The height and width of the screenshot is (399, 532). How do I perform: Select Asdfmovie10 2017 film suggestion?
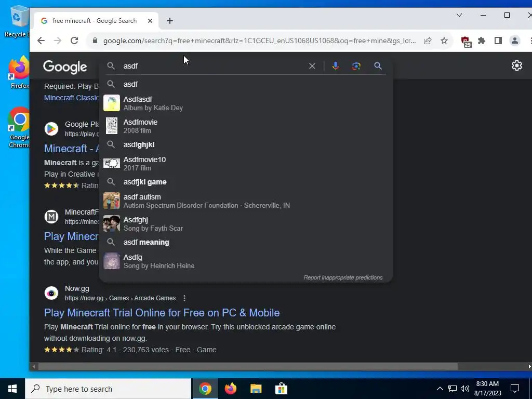(x=246, y=163)
